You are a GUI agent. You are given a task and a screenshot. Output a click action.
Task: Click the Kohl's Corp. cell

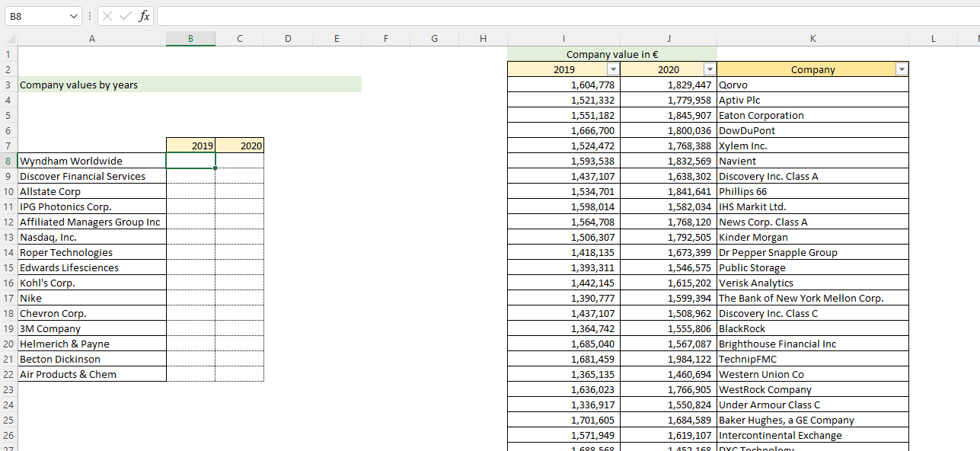tap(92, 283)
